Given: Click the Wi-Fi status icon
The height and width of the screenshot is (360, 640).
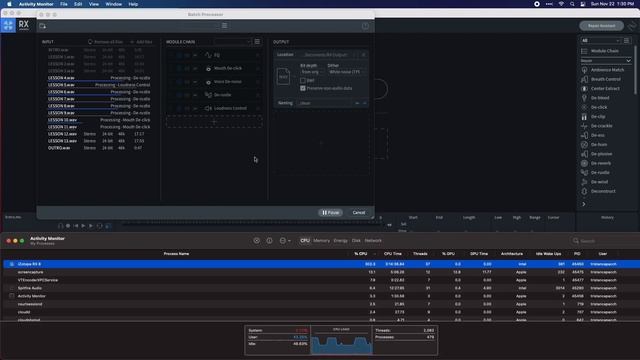Looking at the screenshot, I should 561,4.
